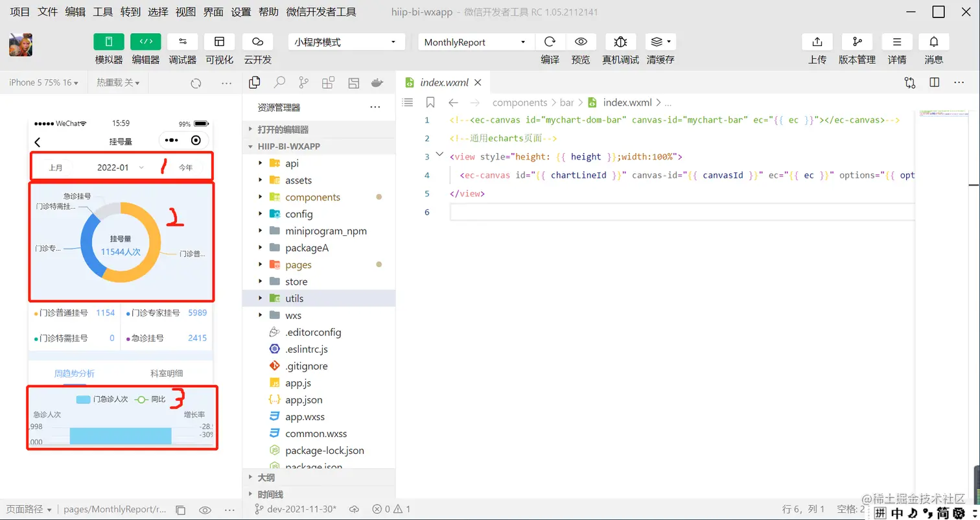Viewport: 980px width, 520px height.
Task: Open editor more actions menu
Action: [x=959, y=82]
